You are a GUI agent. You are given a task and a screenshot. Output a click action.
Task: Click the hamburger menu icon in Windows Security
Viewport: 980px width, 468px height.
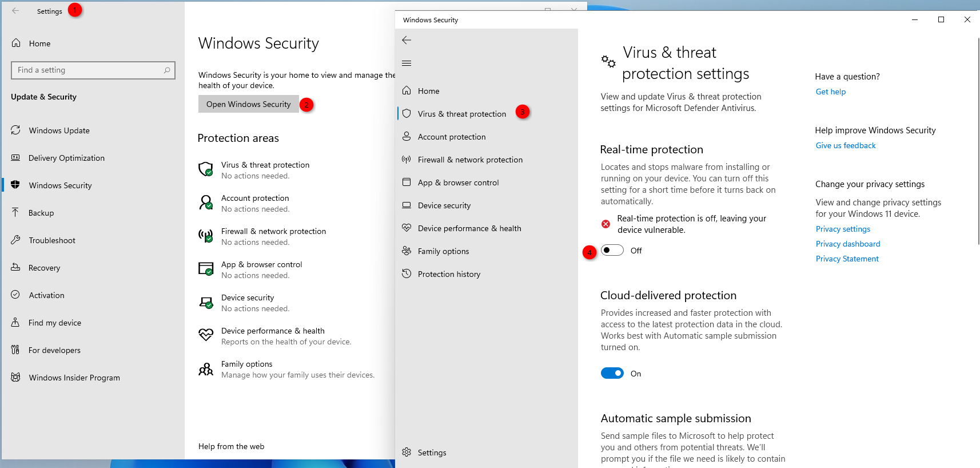pos(407,63)
